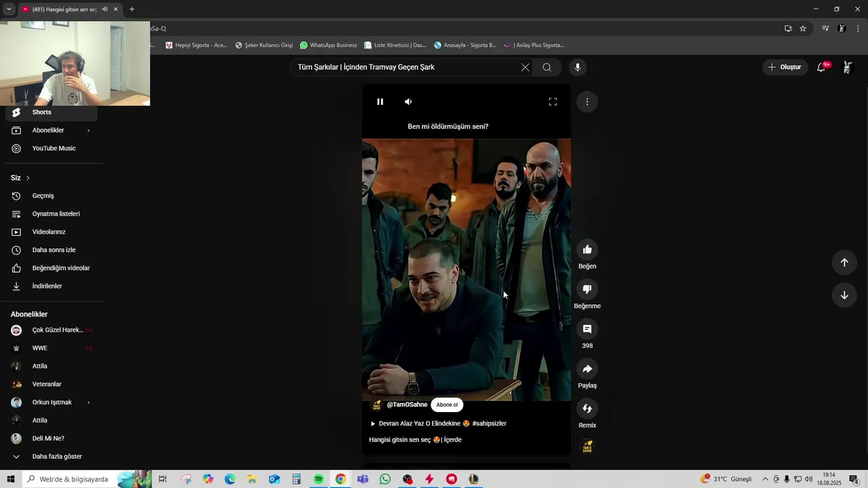The image size is (868, 488).
Task: Bookmark this page with star icon
Action: point(803,28)
